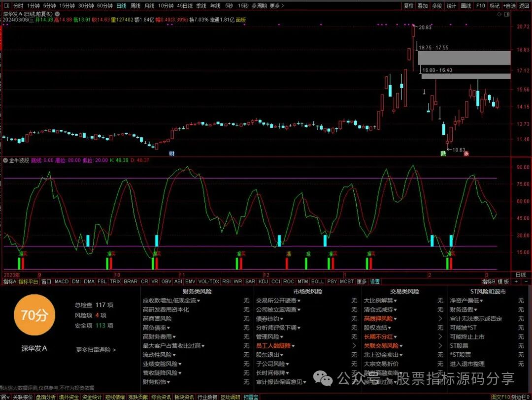Switch to 指标B tab

(489, 281)
